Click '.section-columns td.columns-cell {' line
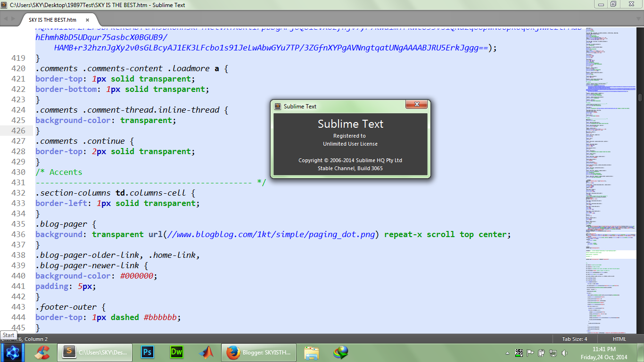The height and width of the screenshot is (362, 644). click(116, 193)
